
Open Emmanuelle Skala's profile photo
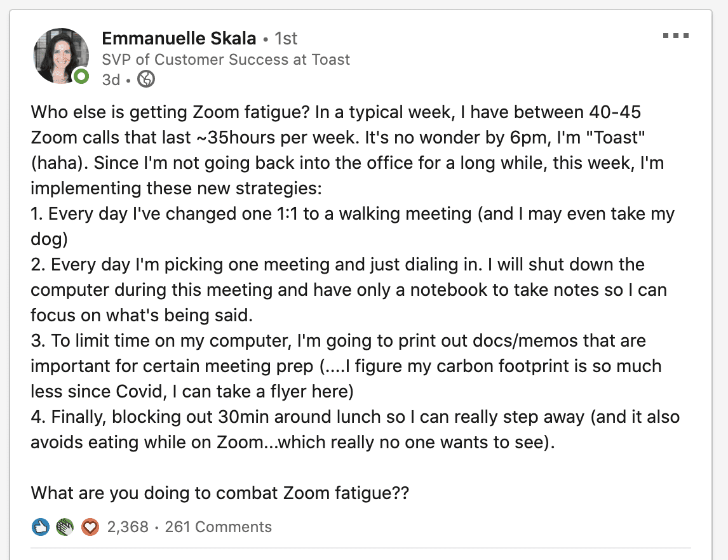tap(61, 56)
